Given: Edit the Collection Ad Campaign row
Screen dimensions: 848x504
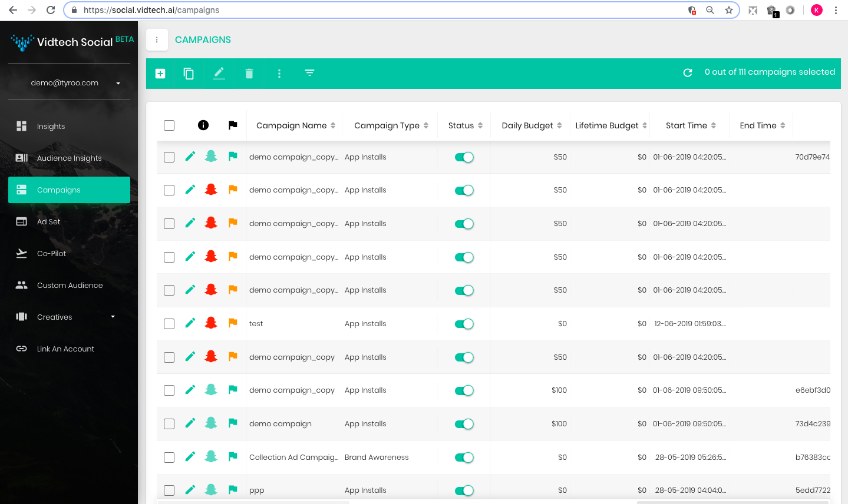Looking at the screenshot, I should click(190, 456).
